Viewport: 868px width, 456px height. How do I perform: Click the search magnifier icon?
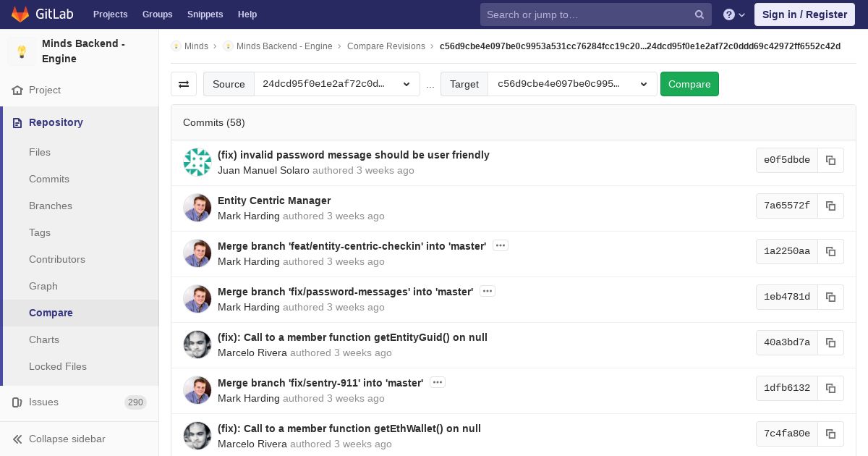[x=699, y=14]
